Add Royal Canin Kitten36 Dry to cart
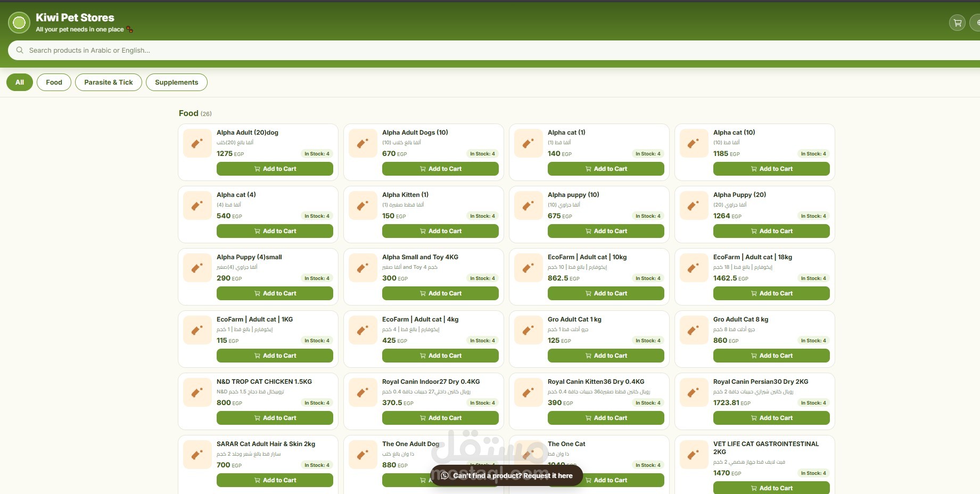The image size is (980, 494). [606, 418]
